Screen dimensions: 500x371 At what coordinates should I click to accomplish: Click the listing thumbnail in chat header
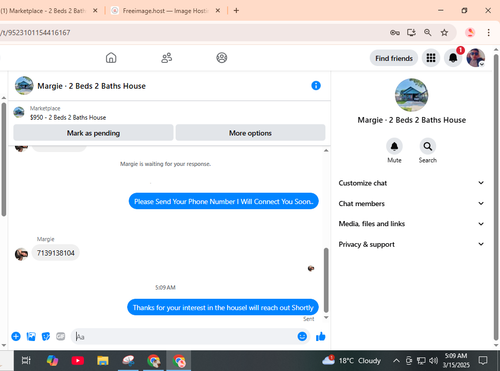click(24, 86)
